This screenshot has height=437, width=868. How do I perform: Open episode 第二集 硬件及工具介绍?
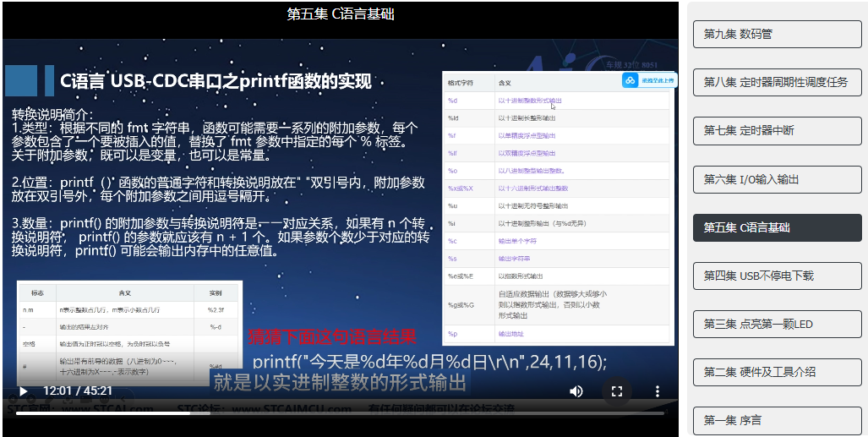(x=778, y=372)
